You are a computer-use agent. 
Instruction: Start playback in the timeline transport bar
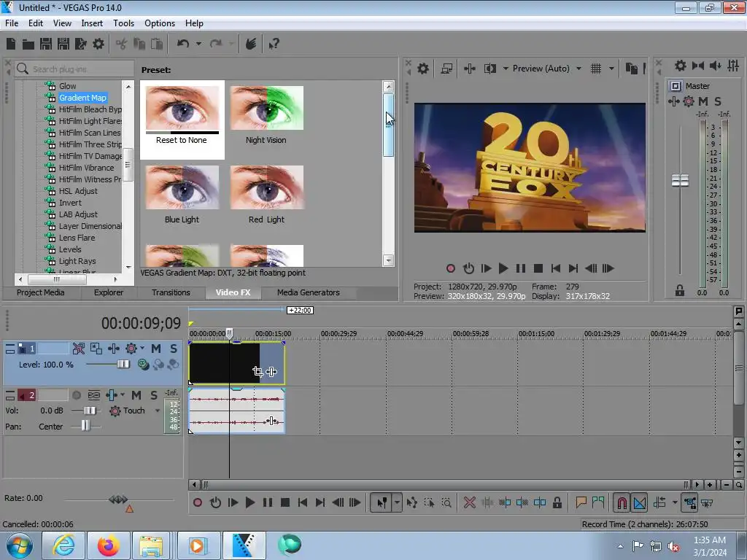click(x=249, y=502)
